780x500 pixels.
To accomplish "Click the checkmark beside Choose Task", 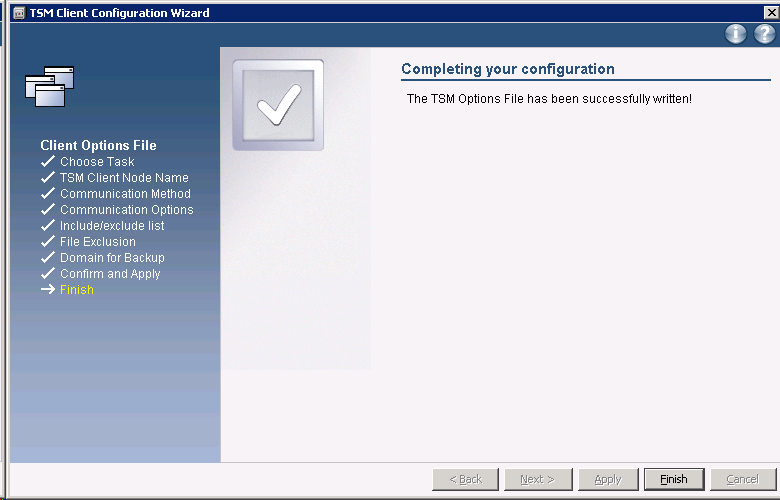I will click(x=47, y=162).
